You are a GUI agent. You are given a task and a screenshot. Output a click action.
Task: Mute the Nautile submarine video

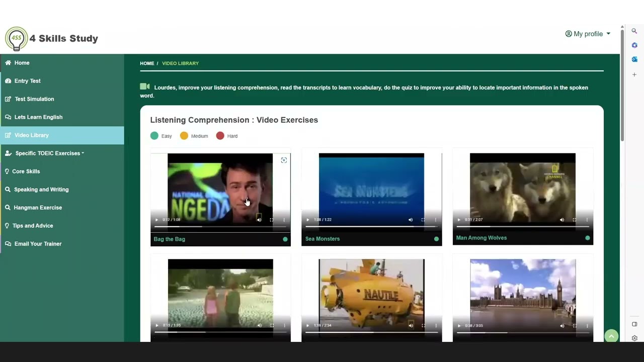[411, 325]
